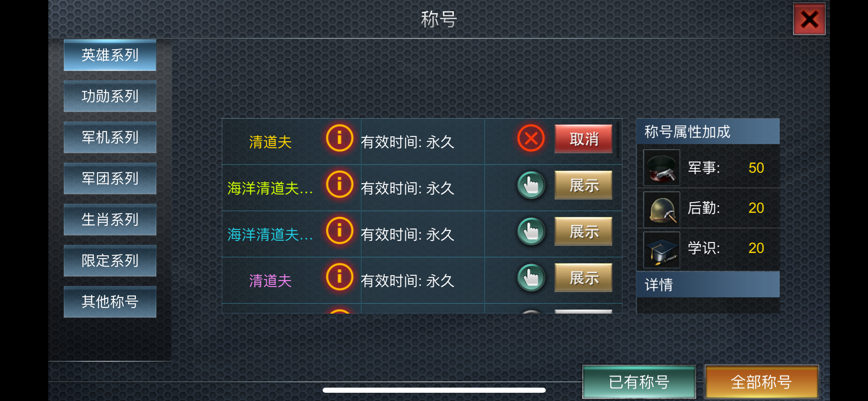Open info for the orange 清道夫 title
The width and height of the screenshot is (868, 401).
pyautogui.click(x=339, y=138)
